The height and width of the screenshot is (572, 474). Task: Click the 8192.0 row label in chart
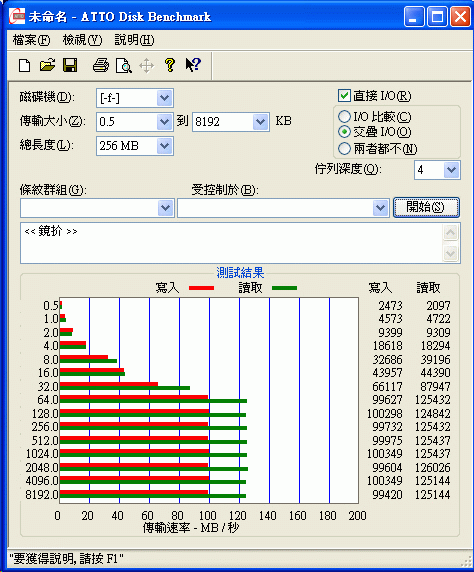coord(42,495)
